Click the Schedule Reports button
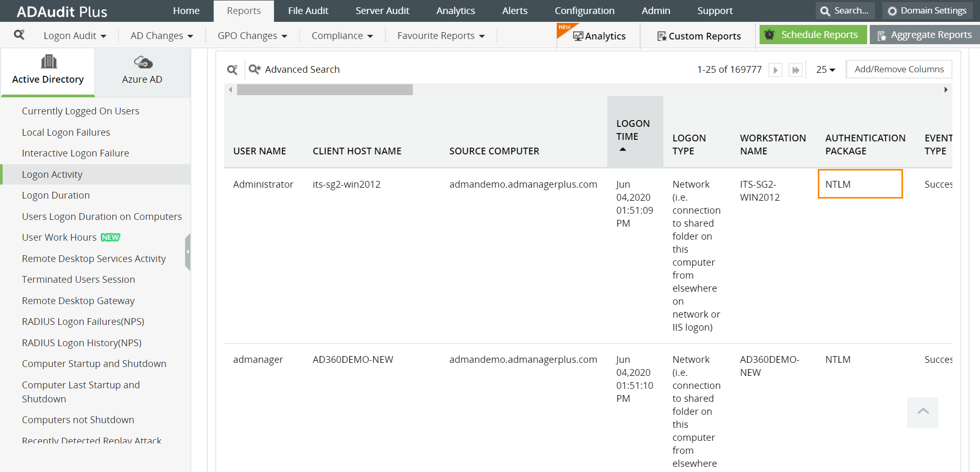The width and height of the screenshot is (980, 472). pos(813,35)
